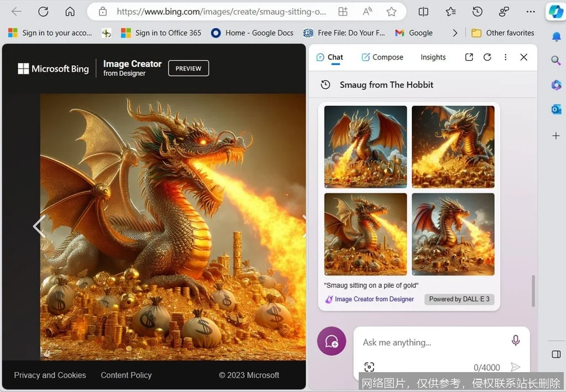The height and width of the screenshot is (392, 566).
Task: Add this page to favorites star
Action: (x=391, y=12)
